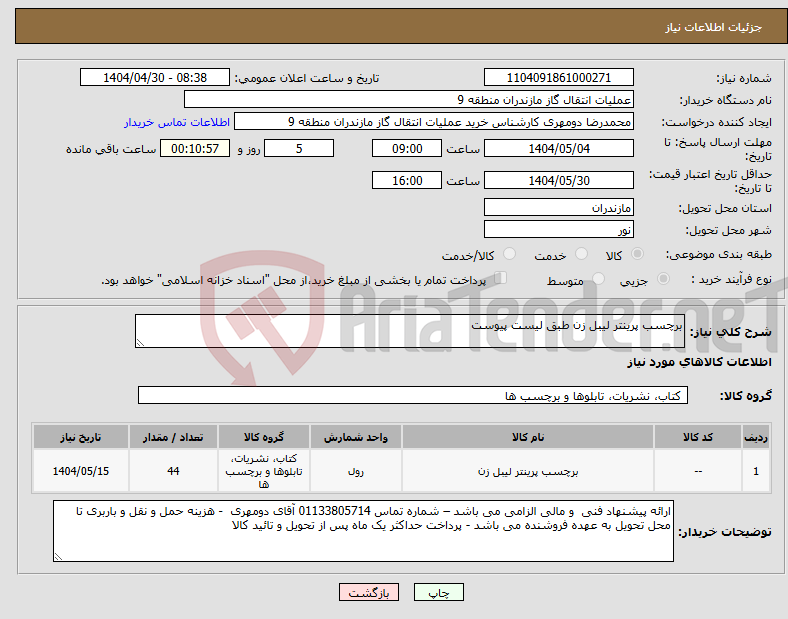
Task: Select the خدمت radio button
Action: (581, 254)
